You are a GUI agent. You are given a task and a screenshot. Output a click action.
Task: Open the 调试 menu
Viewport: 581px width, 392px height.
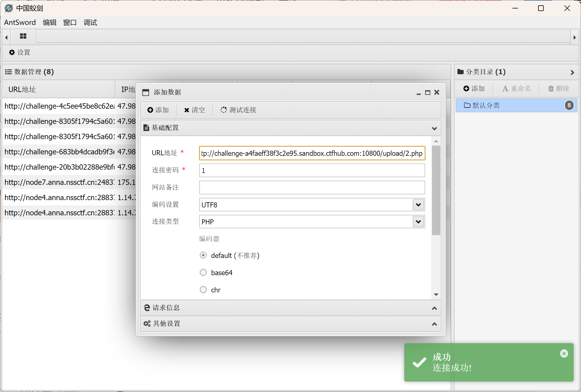coord(90,23)
